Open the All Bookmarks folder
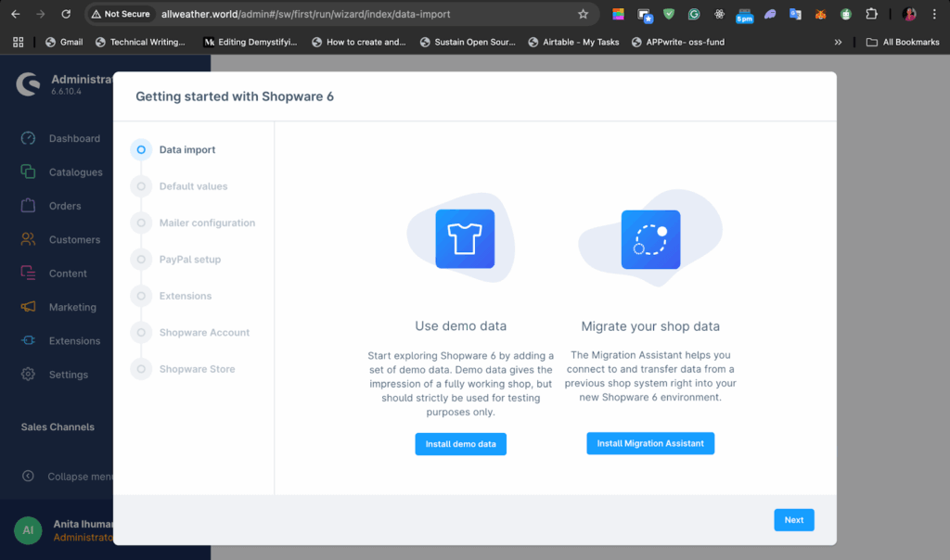This screenshot has height=560, width=950. click(x=903, y=42)
